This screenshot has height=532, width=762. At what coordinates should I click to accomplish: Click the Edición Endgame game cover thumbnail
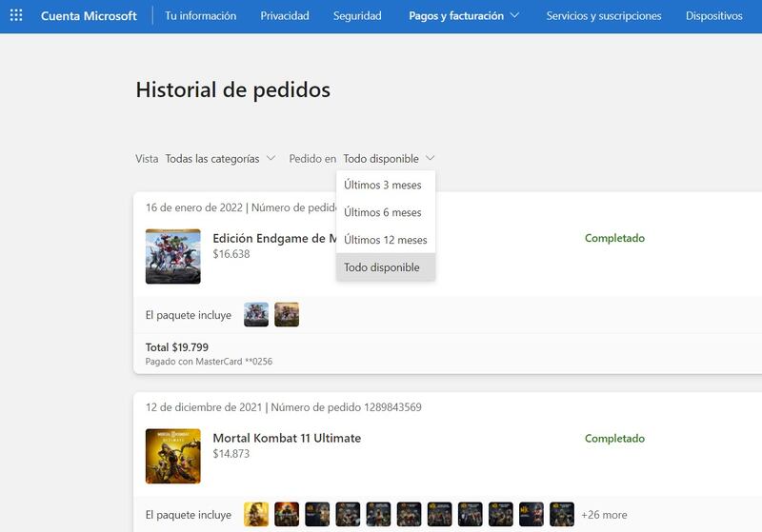click(172, 256)
